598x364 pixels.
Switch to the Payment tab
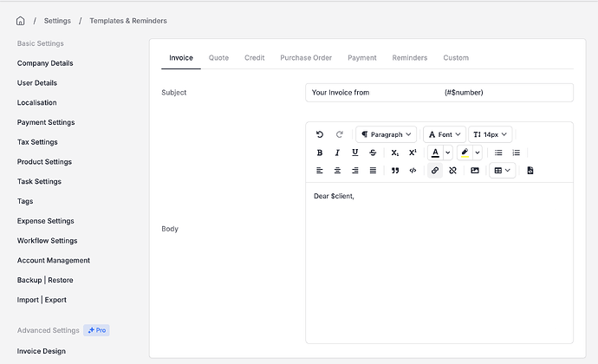click(x=362, y=58)
